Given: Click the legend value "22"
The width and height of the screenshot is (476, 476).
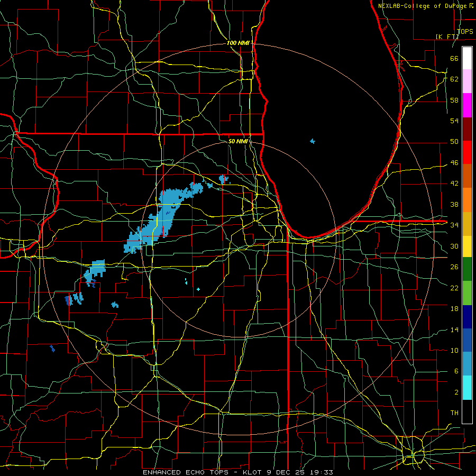Looking at the screenshot, I should (454, 288).
